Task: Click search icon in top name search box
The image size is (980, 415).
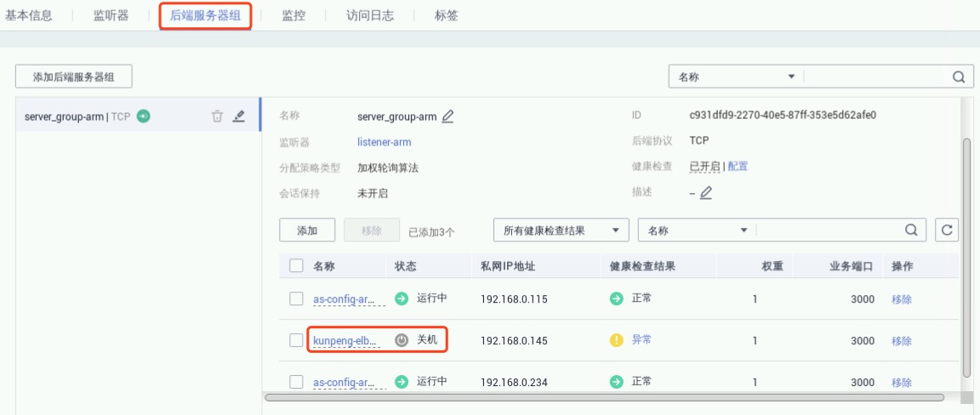Action: click(x=959, y=77)
